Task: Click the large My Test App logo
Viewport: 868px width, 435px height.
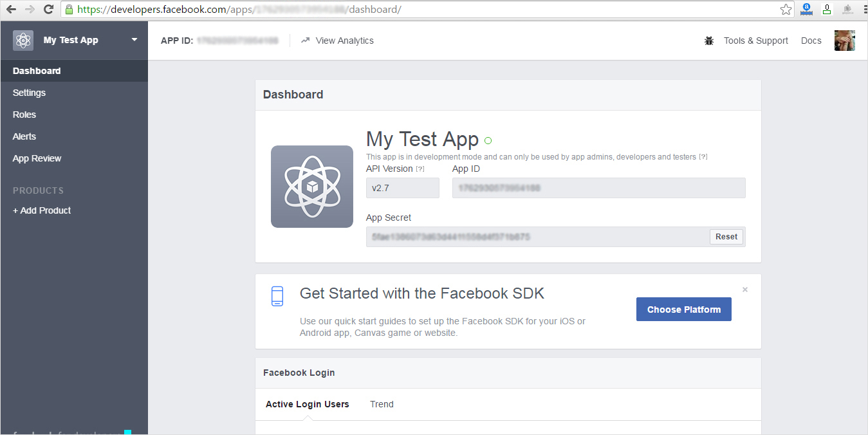Action: 312,187
